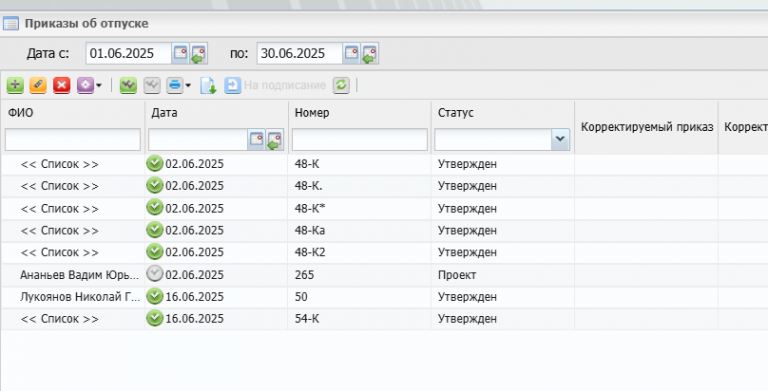Click the 'Дата с' field with 01.06.2025
This screenshot has width=768, height=391.
129,53
